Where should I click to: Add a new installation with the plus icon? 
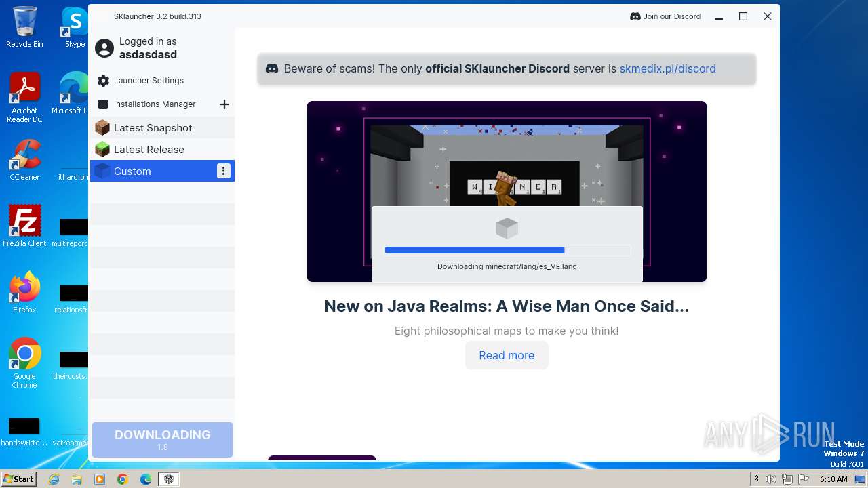pyautogui.click(x=224, y=104)
